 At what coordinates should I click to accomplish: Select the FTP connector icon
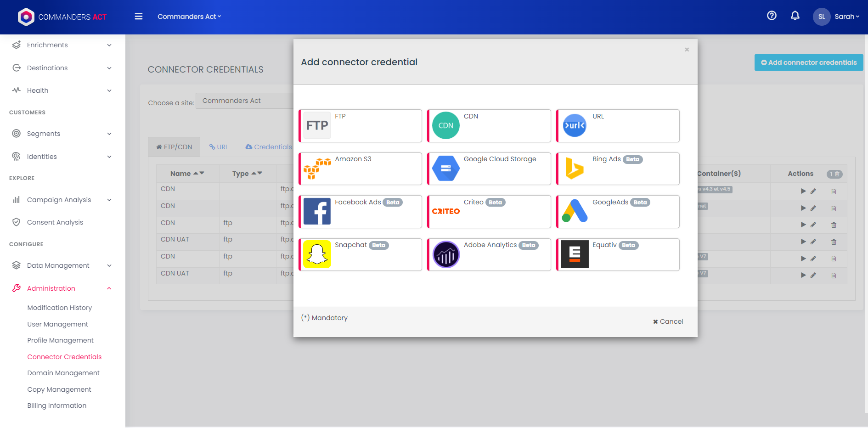[x=317, y=125]
